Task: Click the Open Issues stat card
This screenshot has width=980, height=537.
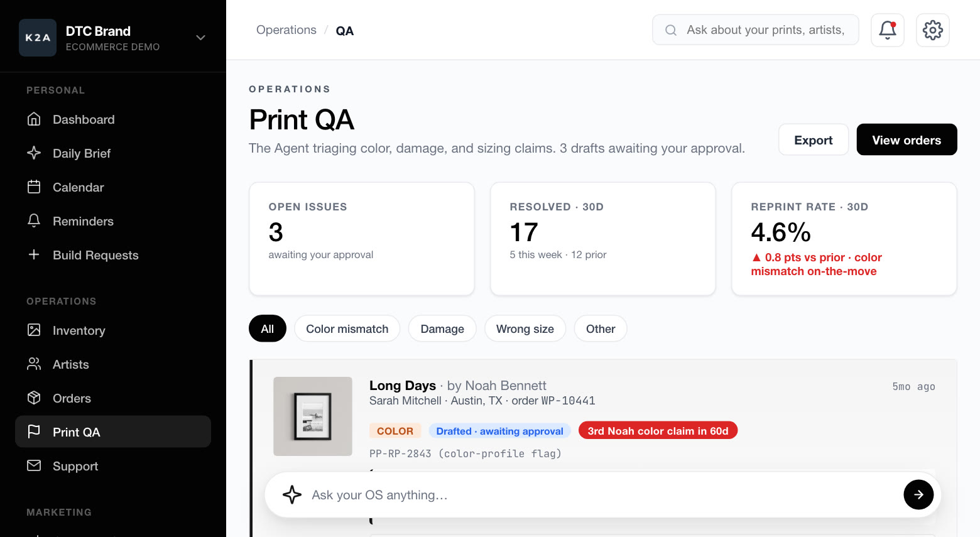Action: coord(362,239)
